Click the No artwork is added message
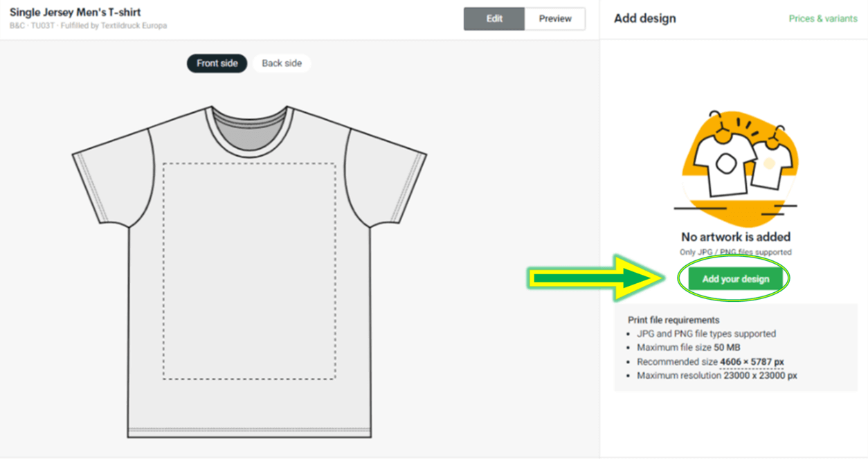 point(736,237)
